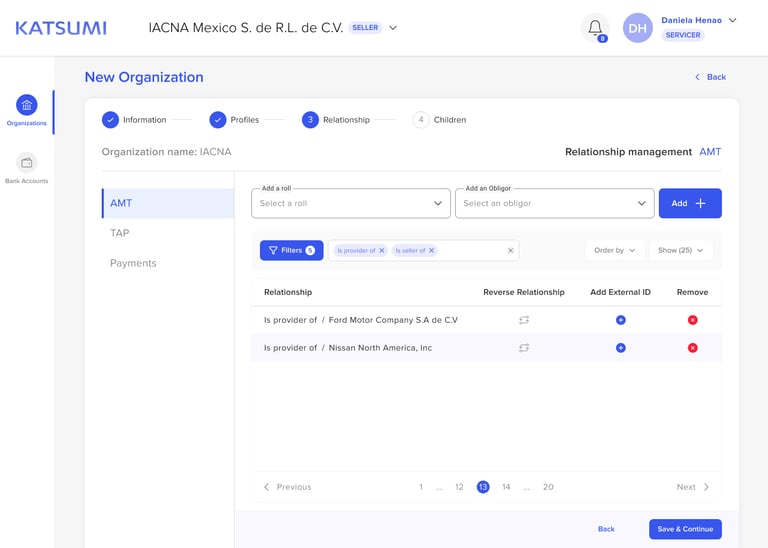This screenshot has height=548, width=768.
Task: Go to page 12
Action: tap(459, 487)
